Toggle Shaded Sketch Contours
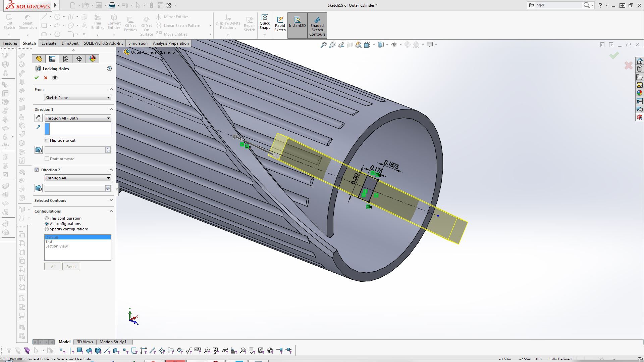Image resolution: width=644 pixels, height=362 pixels. [317, 26]
